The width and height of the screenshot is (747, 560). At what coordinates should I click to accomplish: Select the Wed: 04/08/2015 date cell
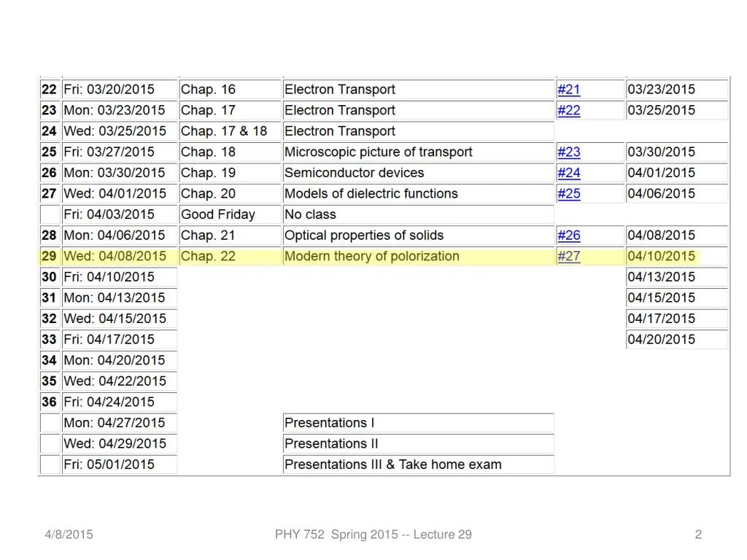tap(115, 257)
